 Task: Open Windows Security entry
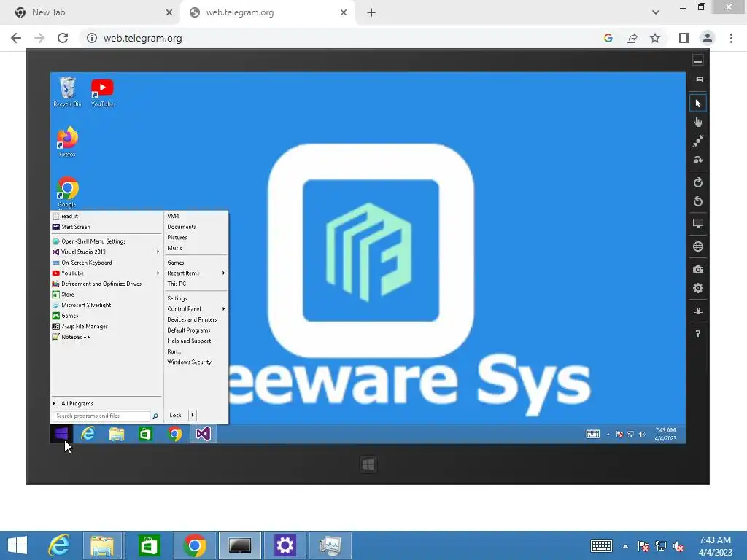pyautogui.click(x=189, y=362)
